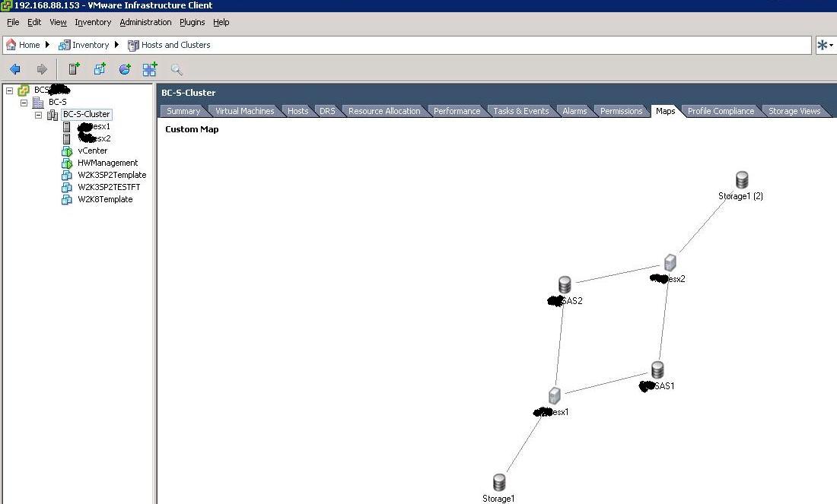Select W2K3SP2TESTFT in the tree
This screenshot has width=837, height=504.
pos(109,187)
